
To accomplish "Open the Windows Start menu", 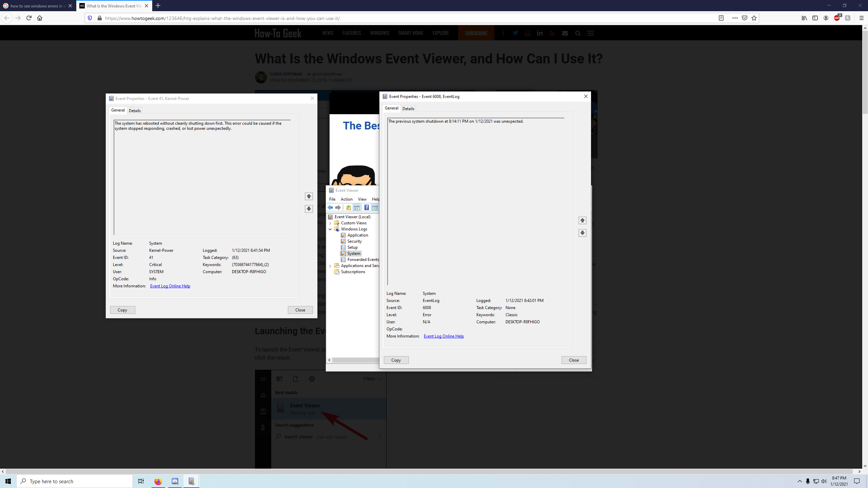I will pyautogui.click(x=8, y=481).
